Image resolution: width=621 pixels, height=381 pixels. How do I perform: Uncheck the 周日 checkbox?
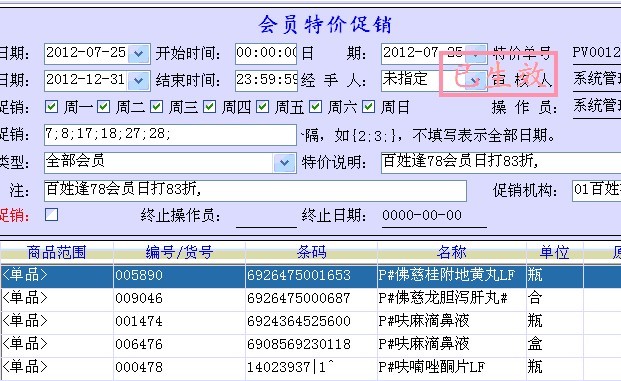[369, 107]
